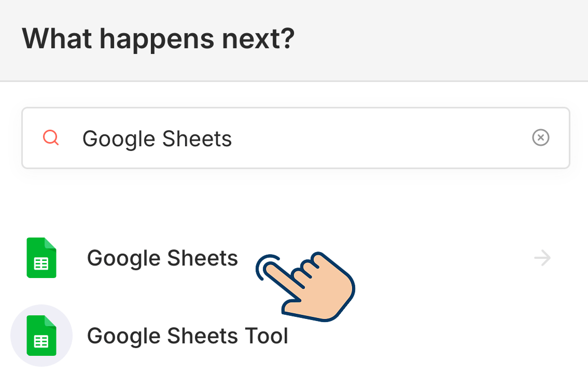
Task: Click the blank space right of Google Sheets Tool
Action: pos(441,336)
